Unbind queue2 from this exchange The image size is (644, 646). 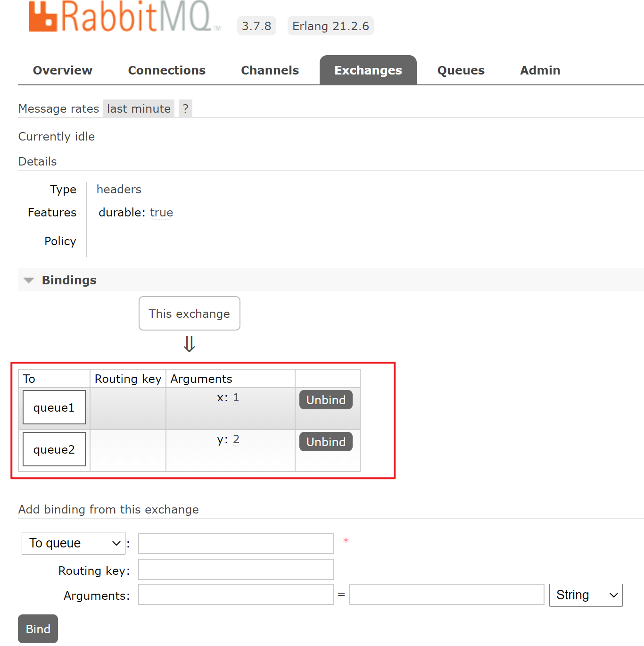point(326,442)
